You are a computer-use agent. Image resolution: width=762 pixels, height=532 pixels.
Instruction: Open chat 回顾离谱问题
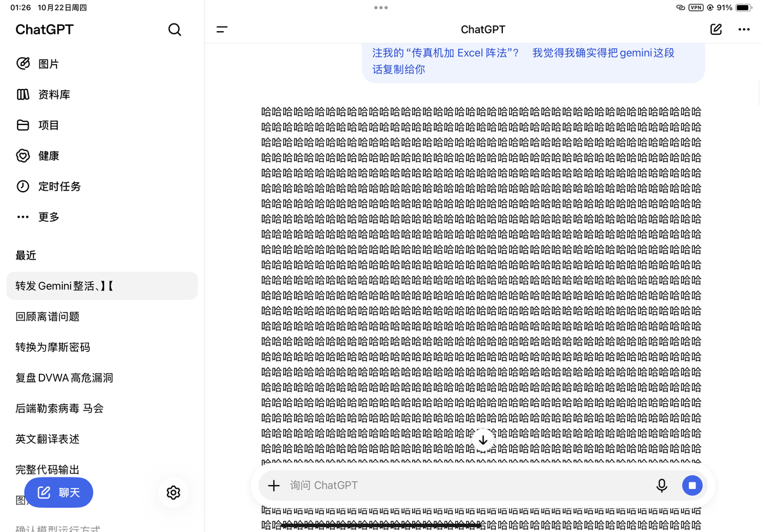coord(102,316)
